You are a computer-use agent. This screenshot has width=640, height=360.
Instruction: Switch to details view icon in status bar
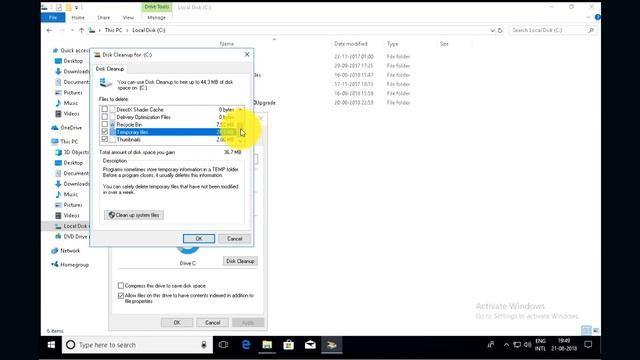(586, 330)
